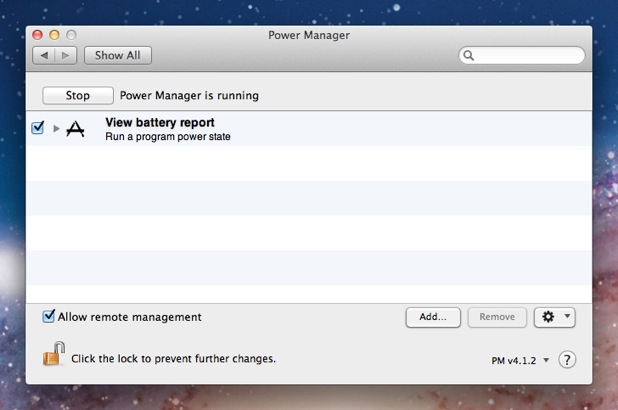This screenshot has height=410, width=618.
Task: Click the back navigation arrow
Action: 44,56
